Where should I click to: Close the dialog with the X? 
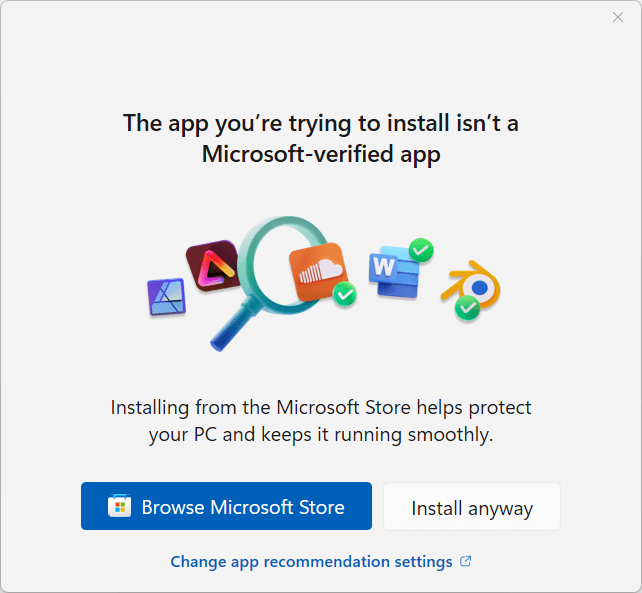(x=618, y=17)
